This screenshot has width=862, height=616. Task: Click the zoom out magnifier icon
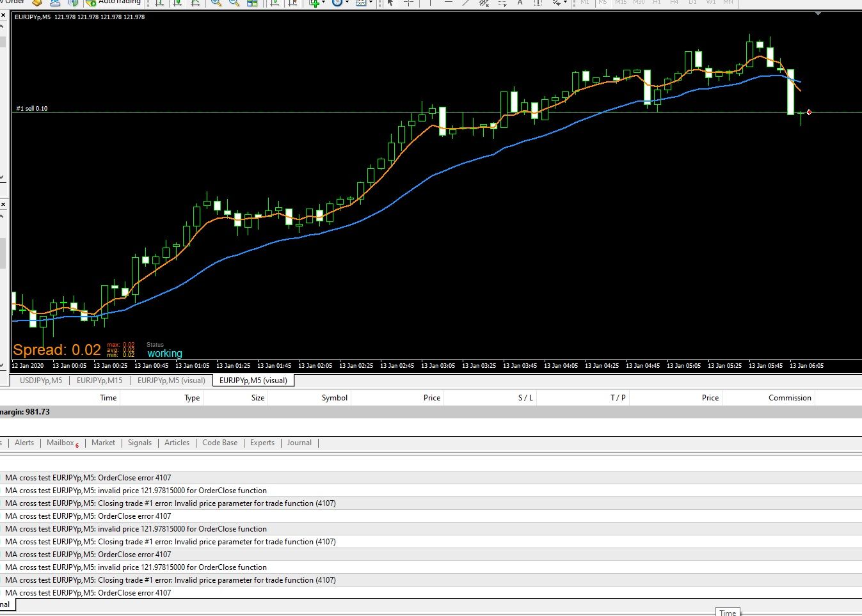point(234,3)
